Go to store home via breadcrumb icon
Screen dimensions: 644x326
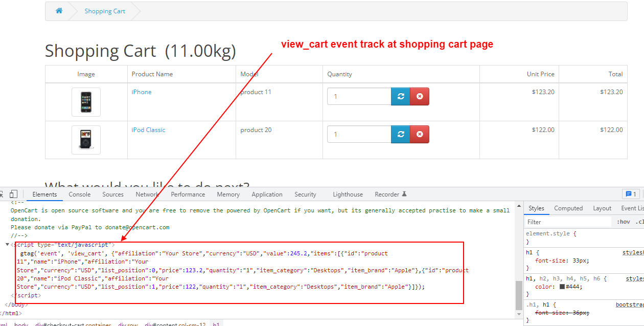tap(59, 11)
